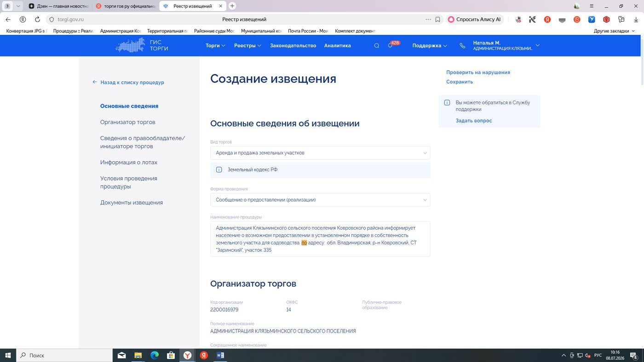This screenshot has height=362, width=644.
Task: Open Аналитика in top navigation
Action: [x=338, y=45]
